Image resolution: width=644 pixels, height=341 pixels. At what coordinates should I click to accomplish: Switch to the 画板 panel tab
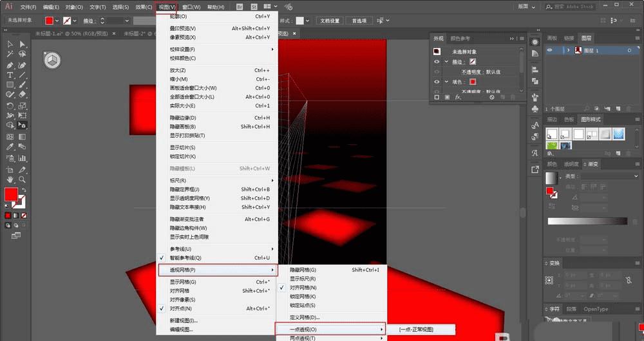click(x=552, y=38)
